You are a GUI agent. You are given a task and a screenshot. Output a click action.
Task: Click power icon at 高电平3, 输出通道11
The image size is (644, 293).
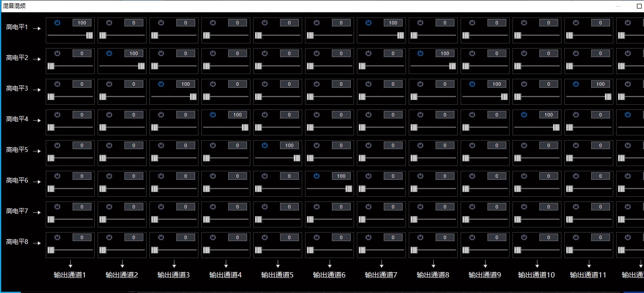click(576, 84)
